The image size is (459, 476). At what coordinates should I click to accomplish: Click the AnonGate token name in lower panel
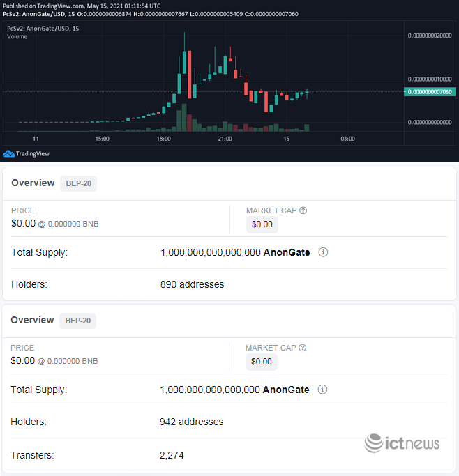click(286, 390)
